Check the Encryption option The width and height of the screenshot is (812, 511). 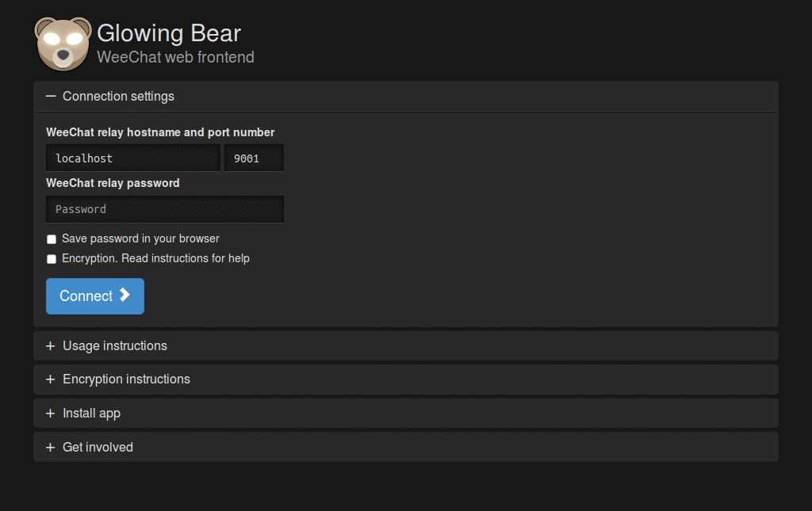pos(51,258)
